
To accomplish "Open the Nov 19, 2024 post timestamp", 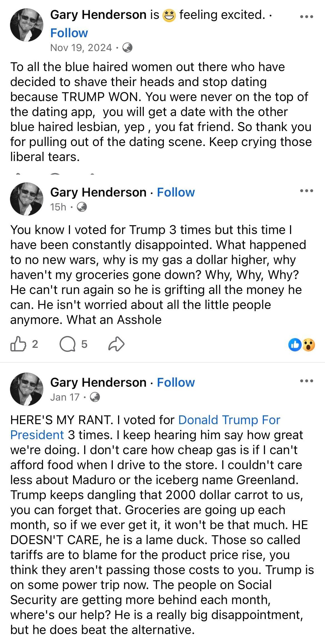I will click(81, 48).
